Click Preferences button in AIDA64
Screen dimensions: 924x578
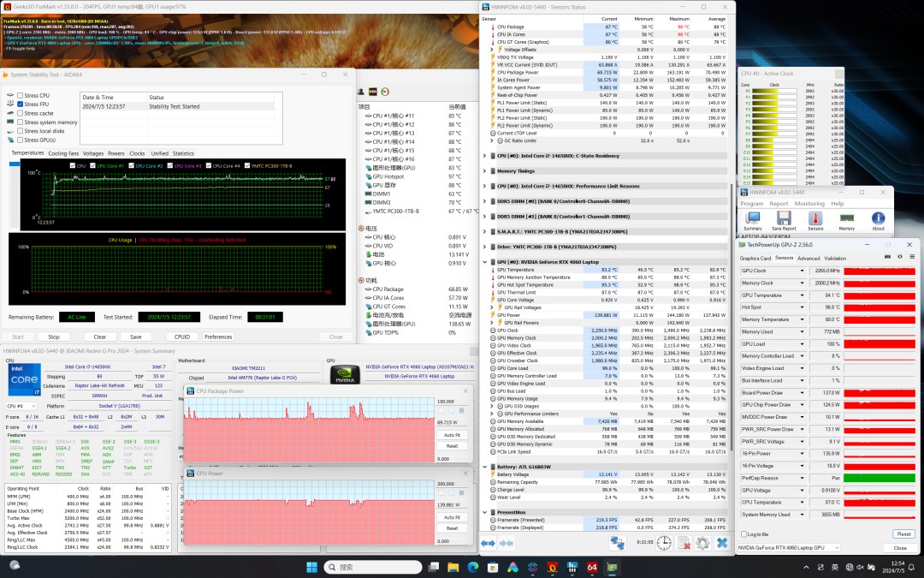218,337
